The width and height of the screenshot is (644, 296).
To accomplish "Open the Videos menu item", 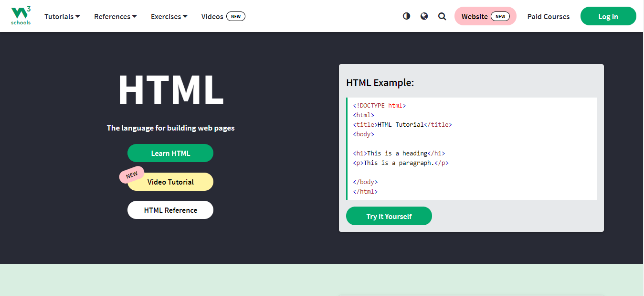I will click(212, 16).
